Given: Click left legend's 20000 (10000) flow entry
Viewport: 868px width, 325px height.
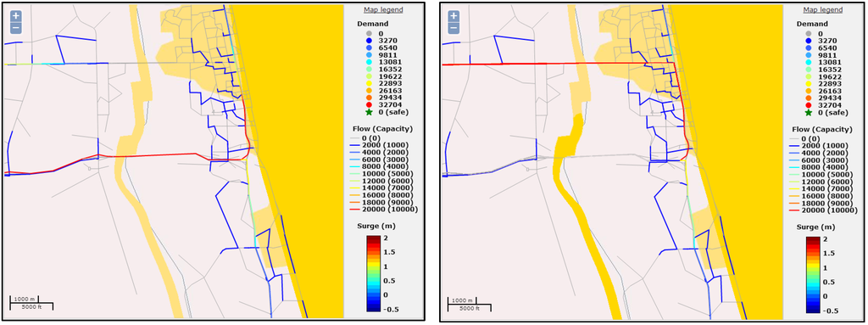Looking at the screenshot, I should [388, 209].
